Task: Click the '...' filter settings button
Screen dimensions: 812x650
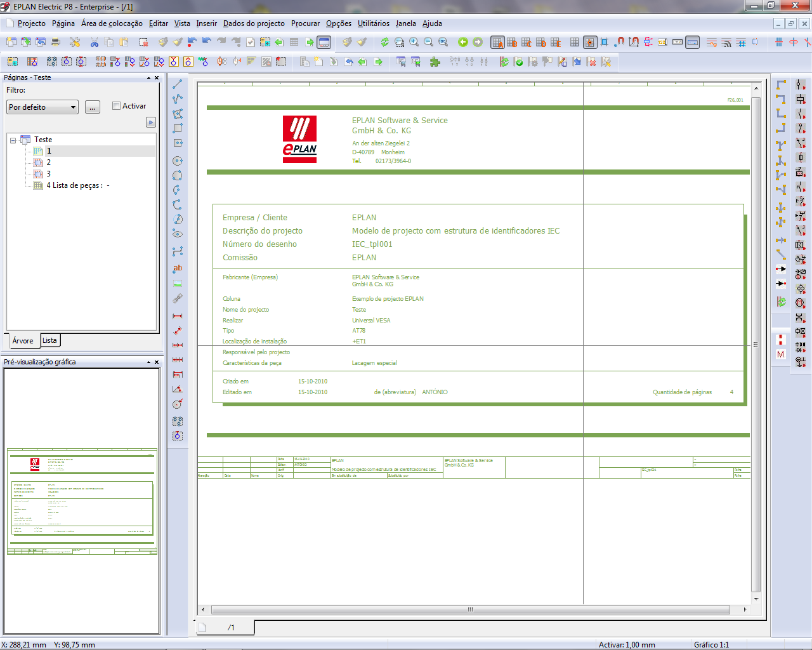Action: [93, 107]
